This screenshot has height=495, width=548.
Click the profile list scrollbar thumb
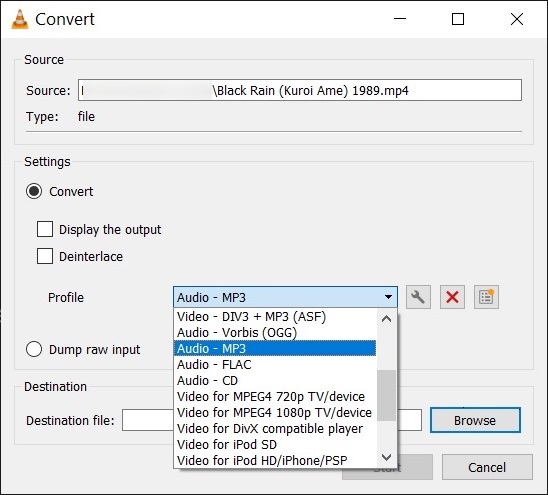click(x=386, y=395)
